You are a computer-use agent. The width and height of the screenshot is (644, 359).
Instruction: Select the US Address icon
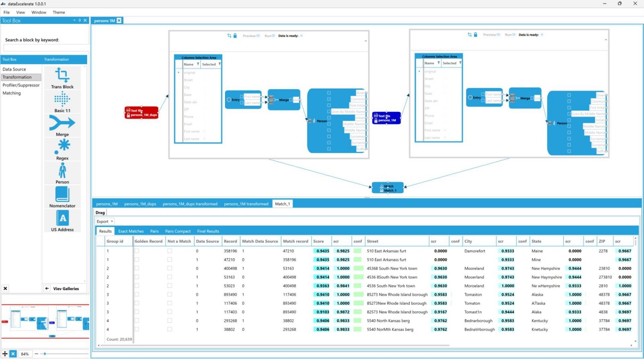(62, 218)
